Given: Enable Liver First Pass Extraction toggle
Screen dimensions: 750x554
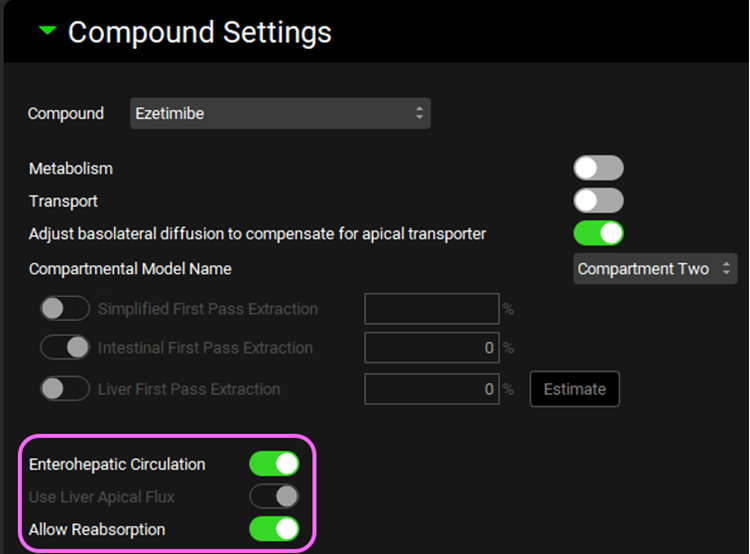Looking at the screenshot, I should tap(65, 389).
